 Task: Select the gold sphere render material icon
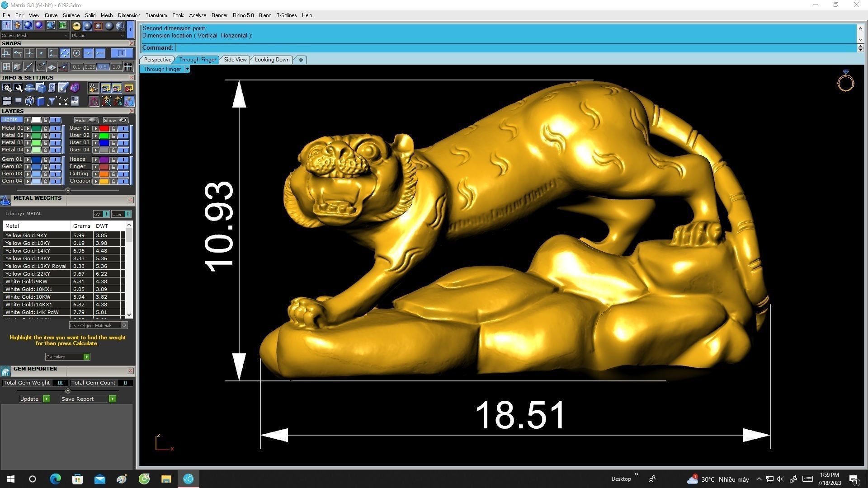(x=76, y=26)
